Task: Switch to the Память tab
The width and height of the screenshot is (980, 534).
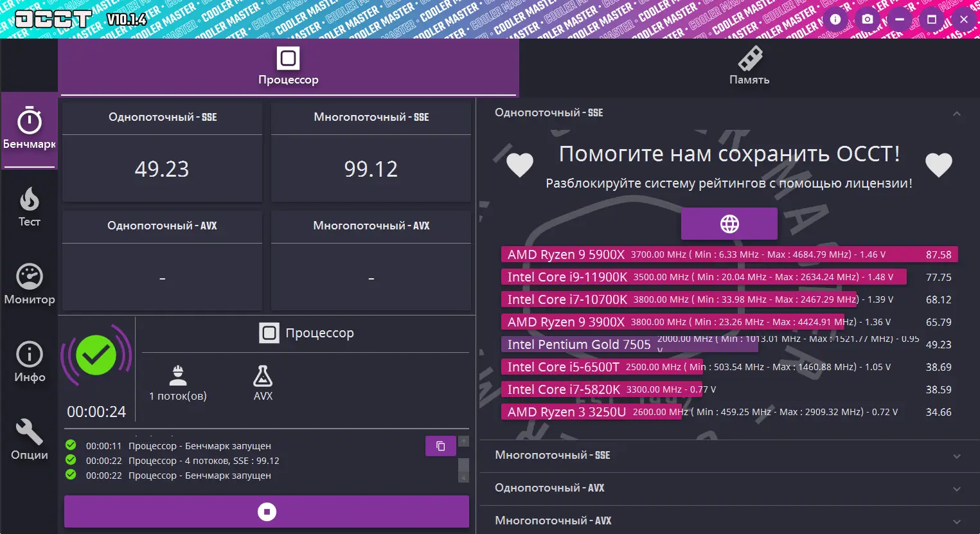Action: pyautogui.click(x=749, y=67)
